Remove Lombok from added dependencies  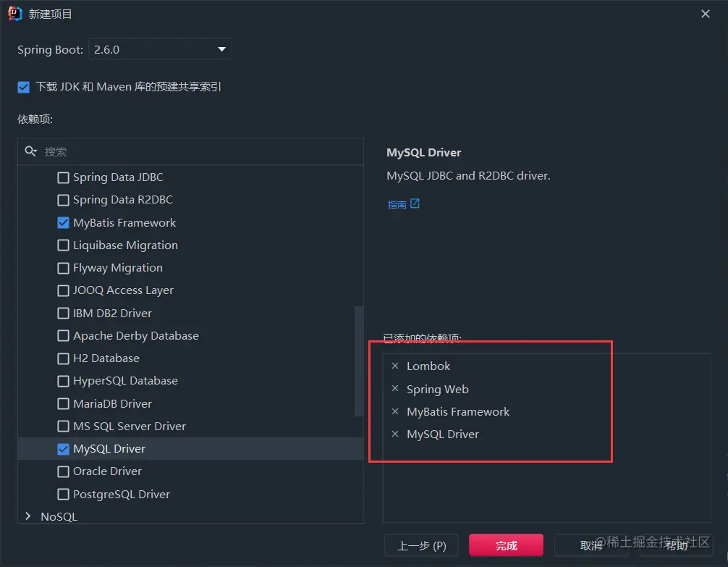[x=395, y=366]
